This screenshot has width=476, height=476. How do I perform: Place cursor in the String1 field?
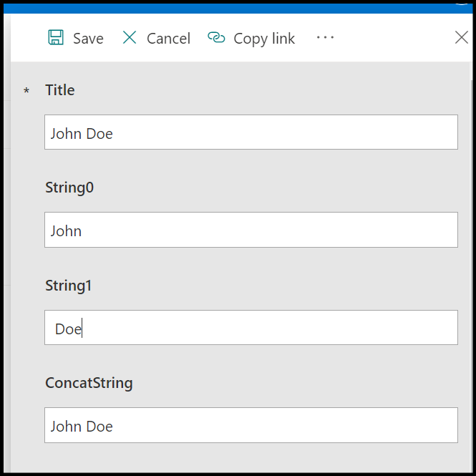coord(251,328)
